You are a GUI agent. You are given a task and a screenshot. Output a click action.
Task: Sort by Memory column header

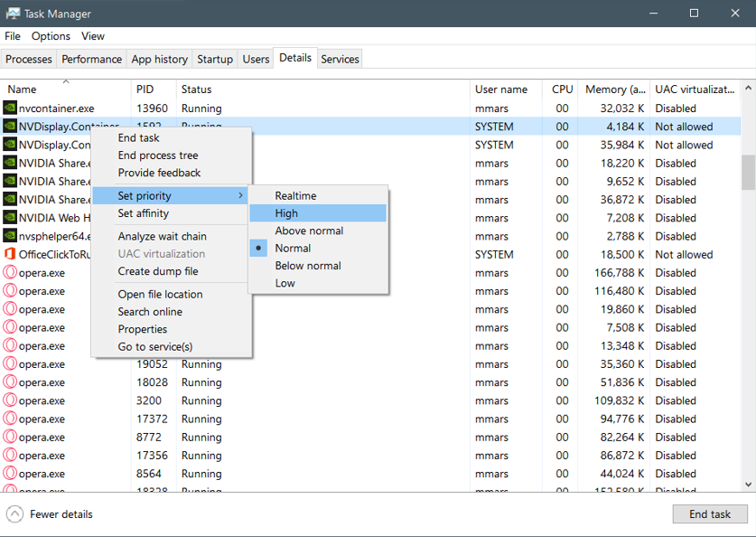click(x=614, y=89)
